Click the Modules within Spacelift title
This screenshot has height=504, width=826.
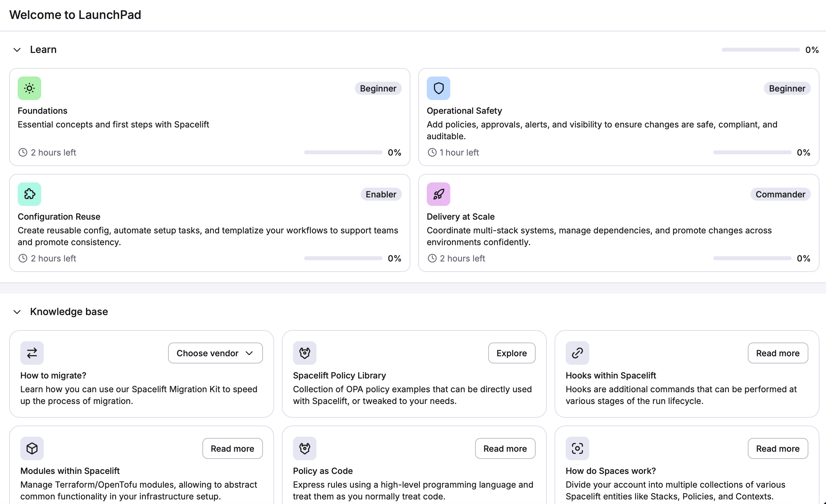(x=70, y=471)
